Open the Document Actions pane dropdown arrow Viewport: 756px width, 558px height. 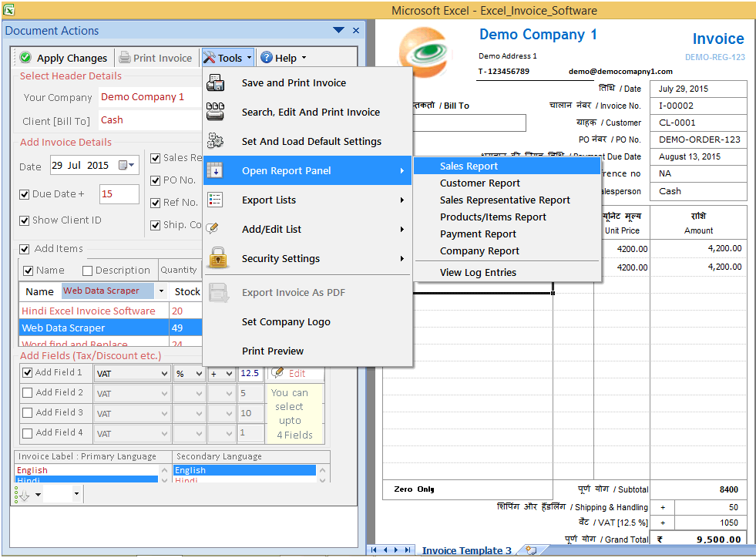pyautogui.click(x=339, y=29)
